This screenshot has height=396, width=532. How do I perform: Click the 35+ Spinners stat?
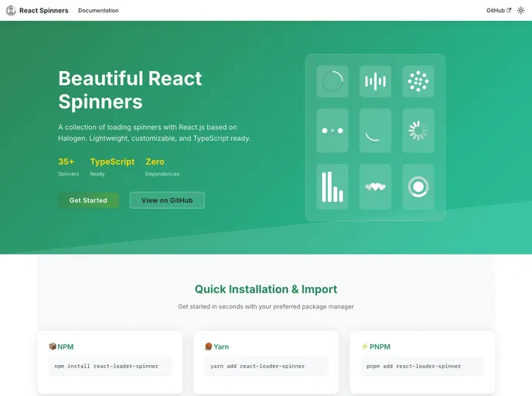coord(69,166)
